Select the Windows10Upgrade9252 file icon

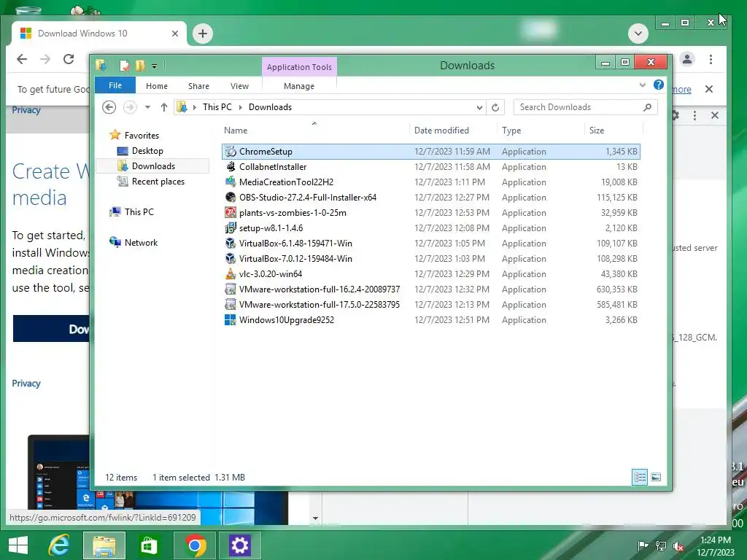click(231, 319)
